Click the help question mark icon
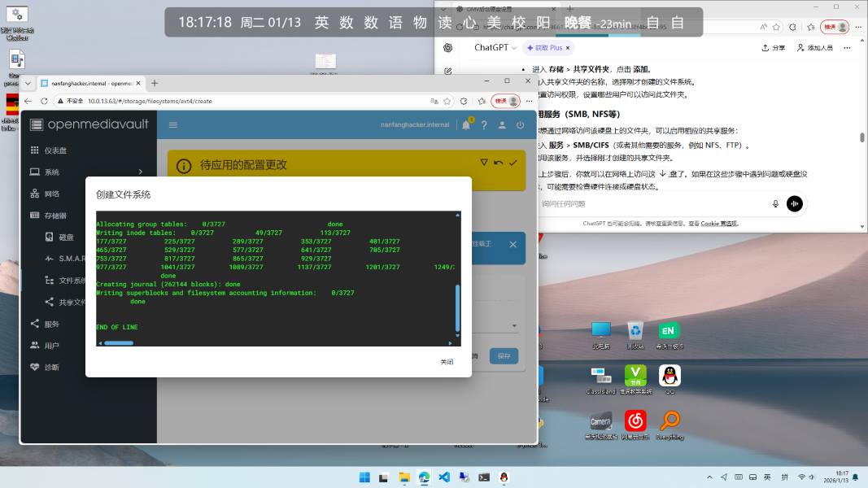The image size is (868, 488). tap(484, 125)
